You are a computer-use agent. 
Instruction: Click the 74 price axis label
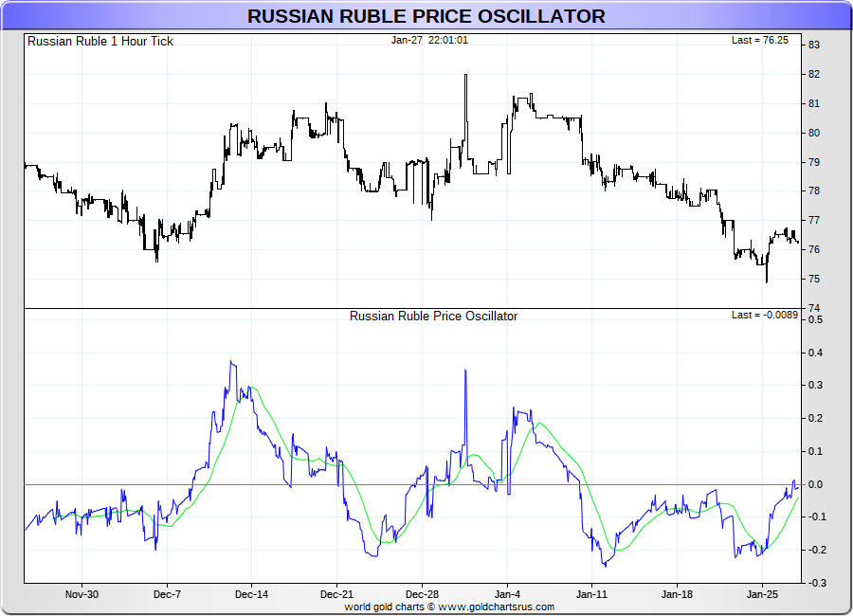tap(814, 309)
